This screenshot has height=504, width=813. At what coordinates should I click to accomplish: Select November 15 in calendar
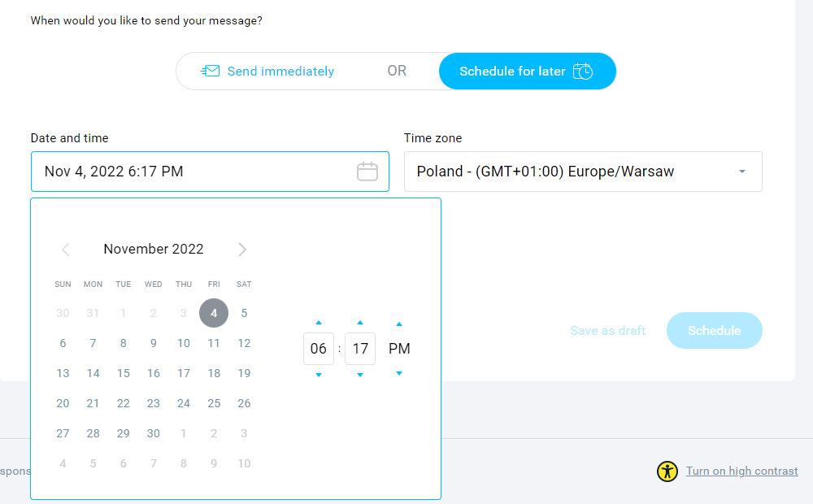coord(124,373)
